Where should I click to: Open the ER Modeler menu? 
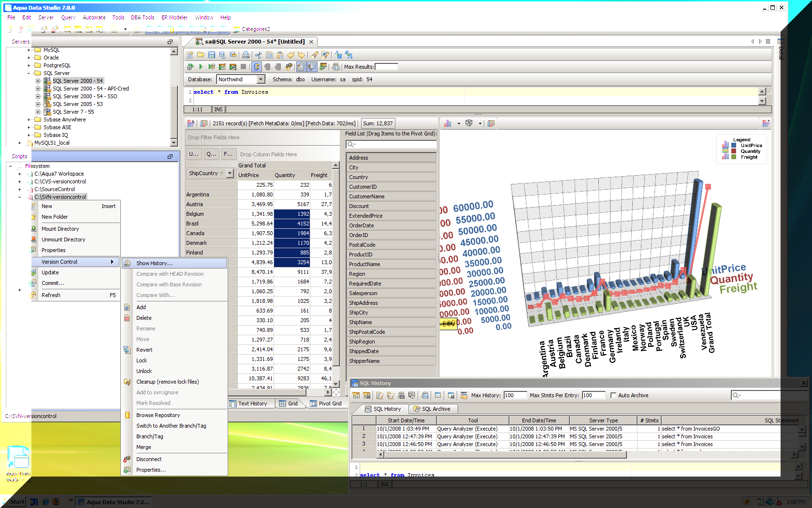click(x=174, y=17)
